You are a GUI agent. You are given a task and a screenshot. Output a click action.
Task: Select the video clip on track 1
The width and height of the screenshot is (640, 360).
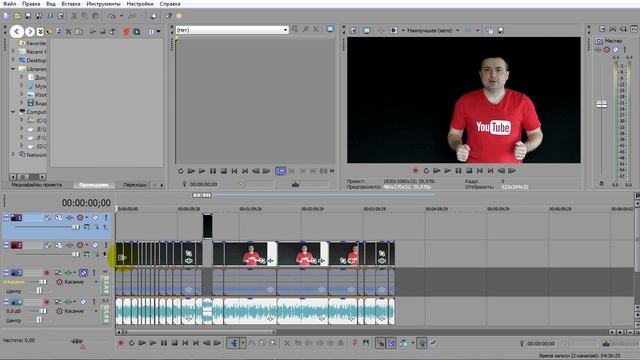coord(207,226)
